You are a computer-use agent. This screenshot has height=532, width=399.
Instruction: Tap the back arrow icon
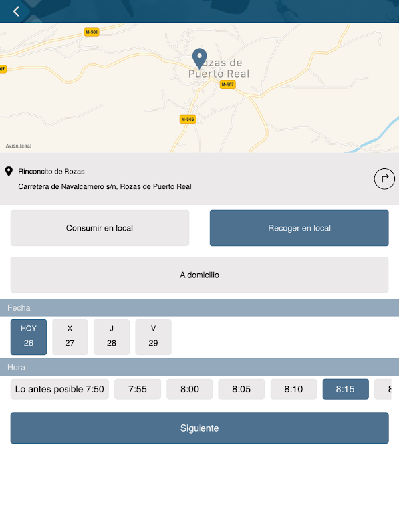click(x=16, y=11)
